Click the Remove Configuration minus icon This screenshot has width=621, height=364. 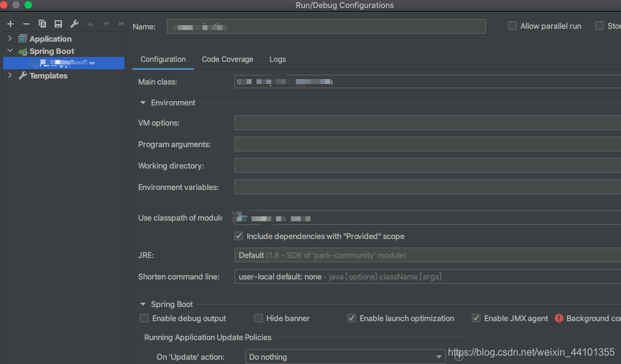point(25,24)
